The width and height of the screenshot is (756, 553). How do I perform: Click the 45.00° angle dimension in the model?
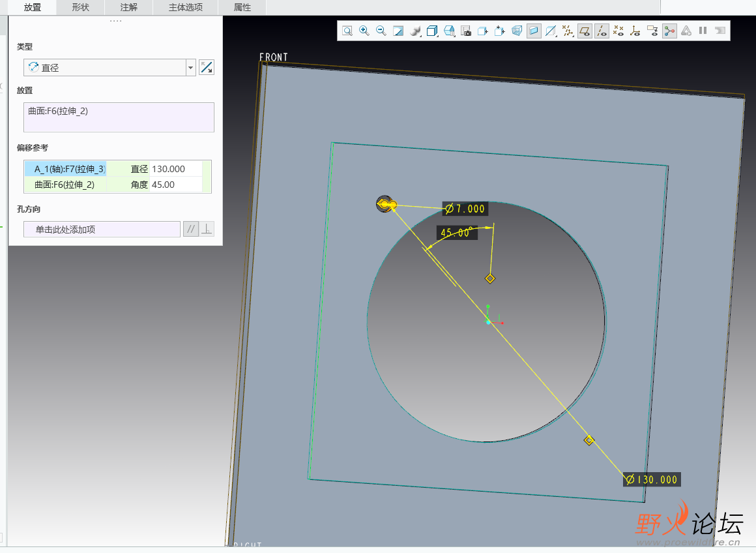click(x=457, y=233)
